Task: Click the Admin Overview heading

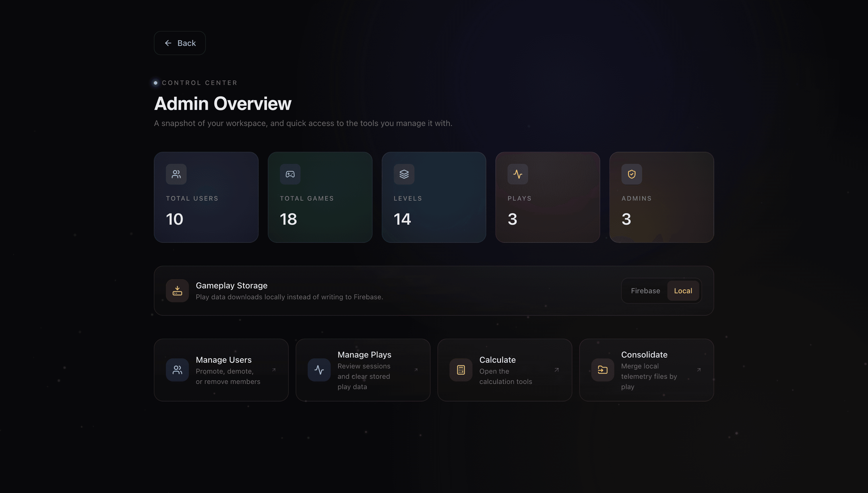Action: 222,103
